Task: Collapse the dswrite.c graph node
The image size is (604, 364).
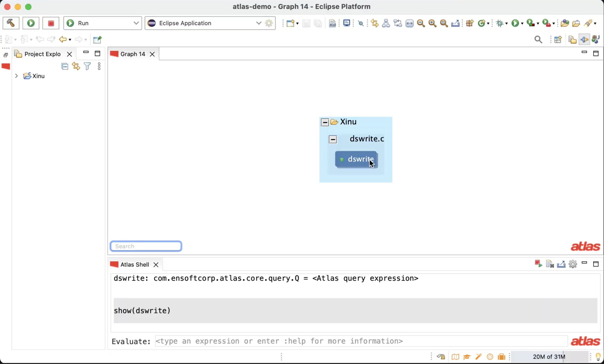Action: (x=333, y=139)
